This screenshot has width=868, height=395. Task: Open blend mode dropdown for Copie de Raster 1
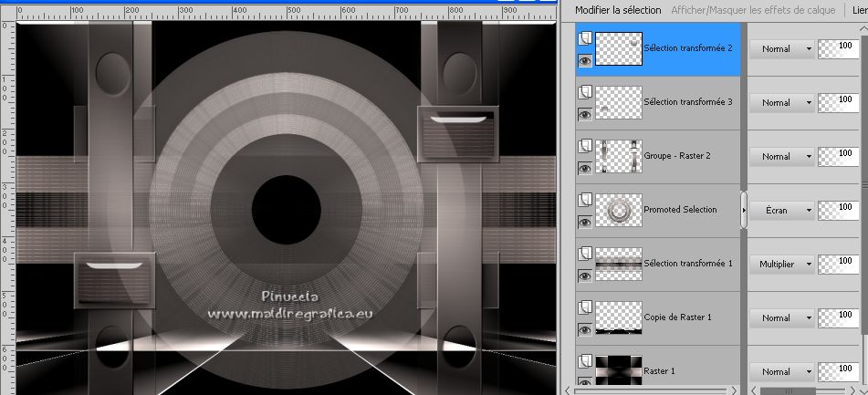click(x=781, y=318)
